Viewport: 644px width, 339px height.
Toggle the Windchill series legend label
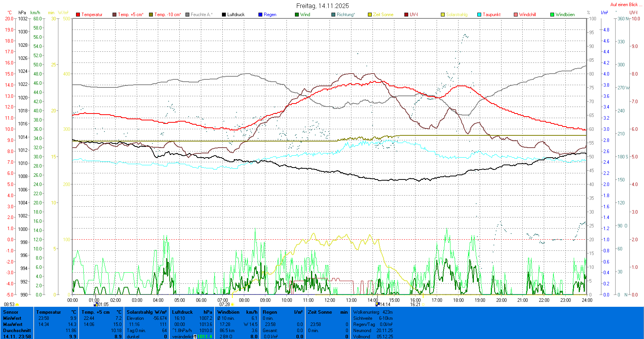pos(527,15)
